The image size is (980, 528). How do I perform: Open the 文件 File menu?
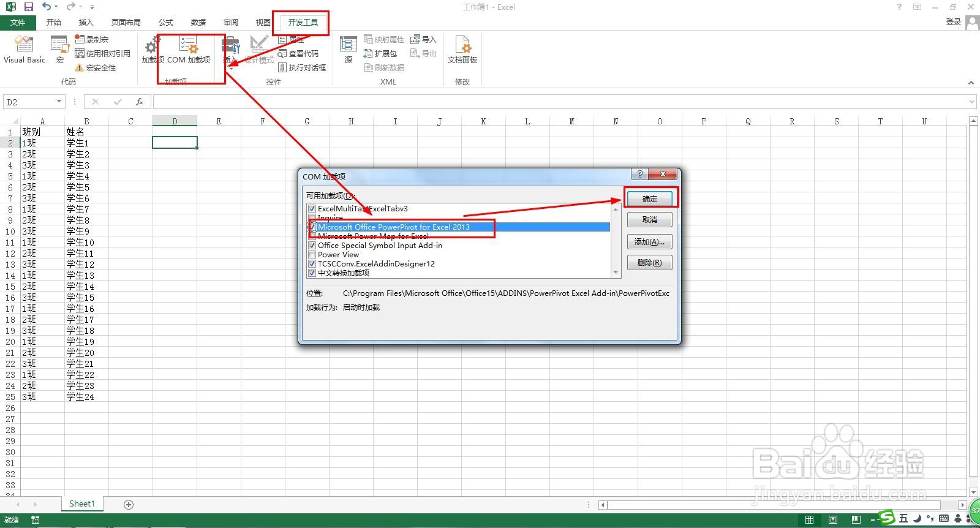tap(18, 22)
